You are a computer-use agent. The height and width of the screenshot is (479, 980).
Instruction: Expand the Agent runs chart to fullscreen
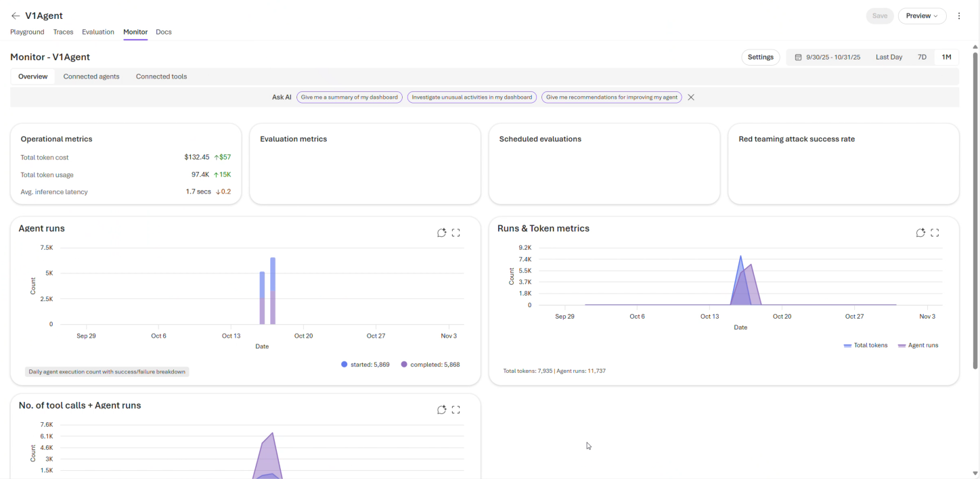(x=456, y=233)
